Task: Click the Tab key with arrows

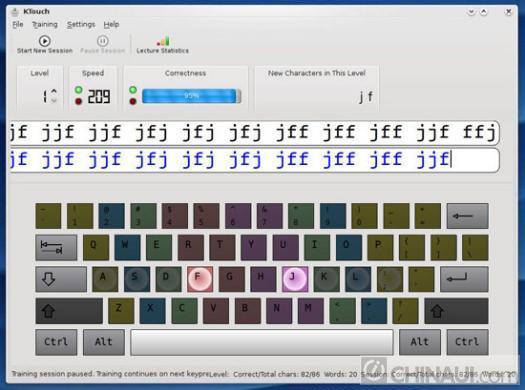Action: tap(56, 247)
